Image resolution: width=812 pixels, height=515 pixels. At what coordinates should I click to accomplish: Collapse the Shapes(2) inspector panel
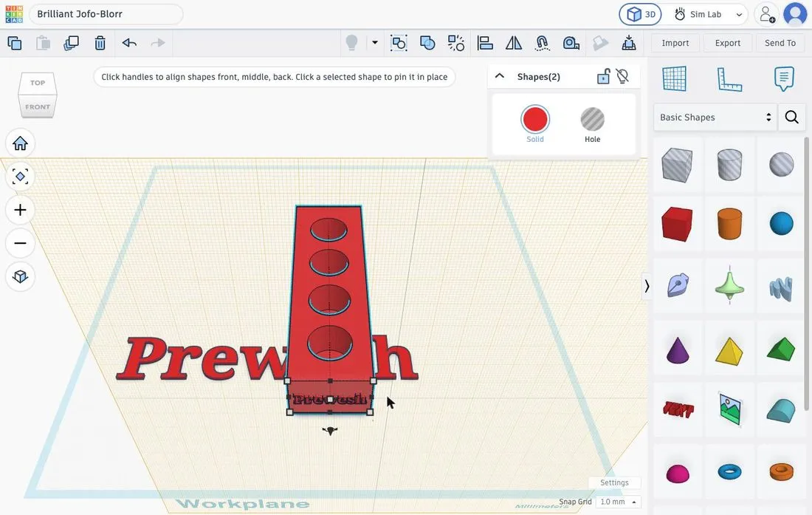click(x=500, y=76)
